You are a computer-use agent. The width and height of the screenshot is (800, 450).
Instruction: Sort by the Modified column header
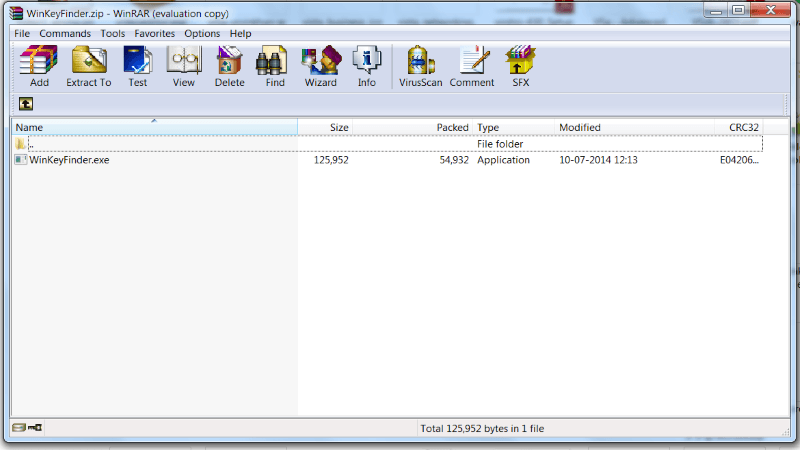tap(634, 127)
